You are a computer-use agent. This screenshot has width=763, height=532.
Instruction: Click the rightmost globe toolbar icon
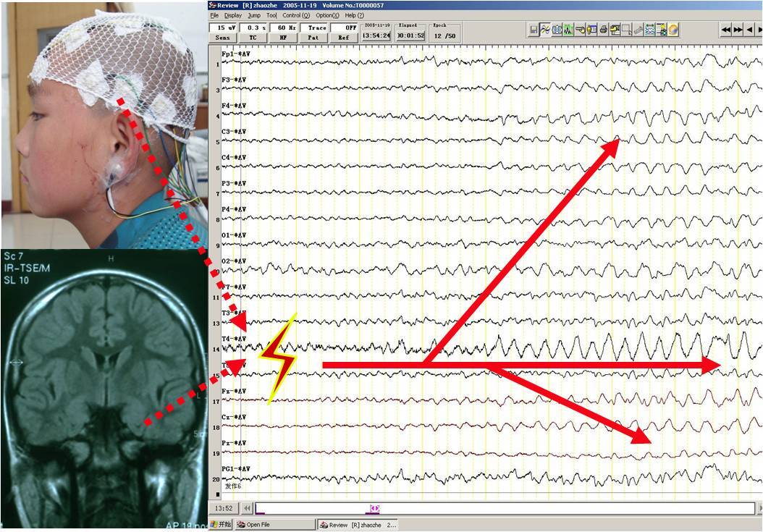(673, 30)
